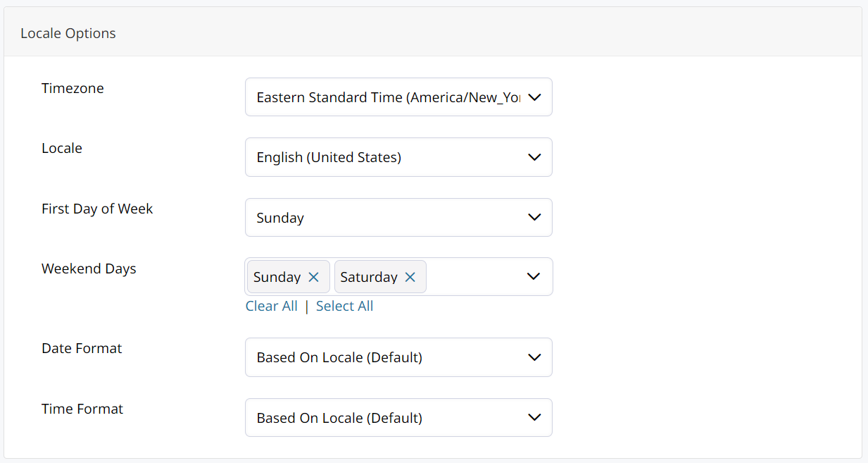Click the Saturday tag text in Weekend Days
This screenshot has height=463, width=868.
[369, 278]
